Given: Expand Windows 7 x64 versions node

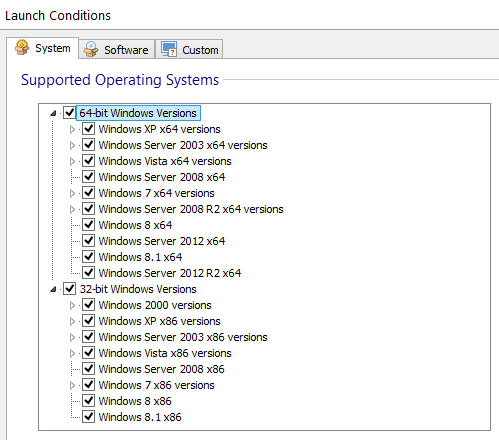Looking at the screenshot, I should pyautogui.click(x=72, y=193).
